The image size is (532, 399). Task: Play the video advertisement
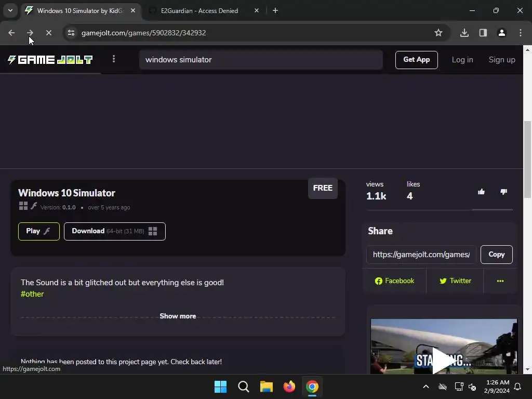[x=444, y=361]
